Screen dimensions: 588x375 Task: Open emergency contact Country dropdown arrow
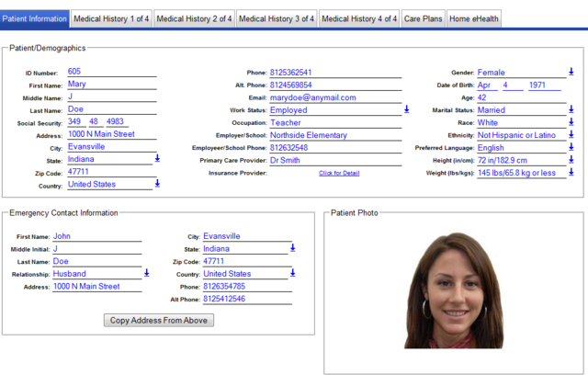click(293, 273)
